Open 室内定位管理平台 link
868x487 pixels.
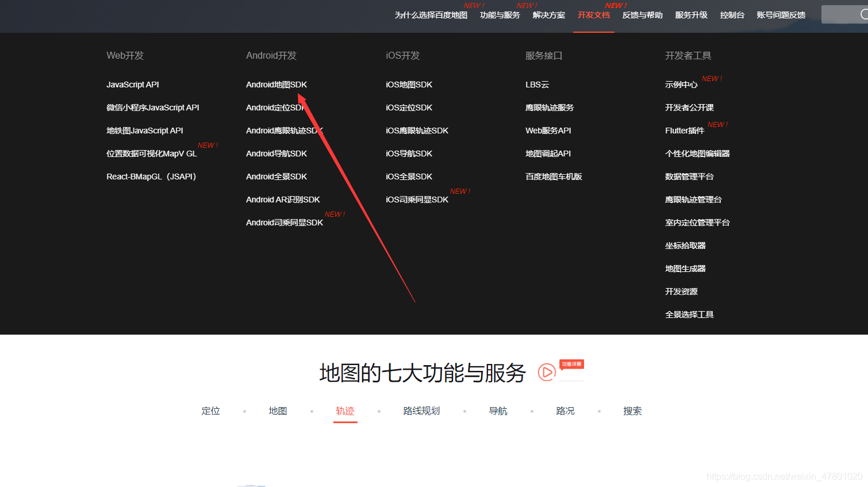pyautogui.click(x=697, y=223)
